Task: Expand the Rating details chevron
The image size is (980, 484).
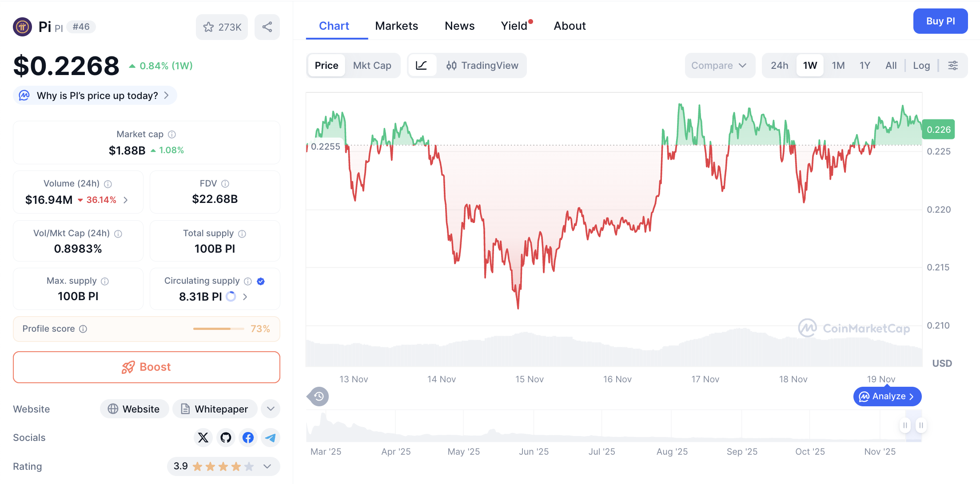Action: point(267,467)
